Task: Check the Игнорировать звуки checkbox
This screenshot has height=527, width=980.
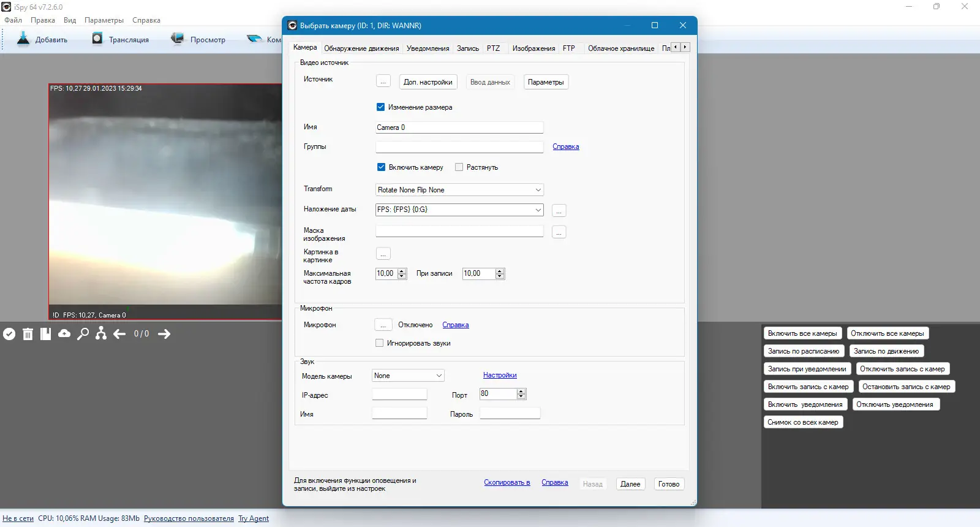Action: 380,343
